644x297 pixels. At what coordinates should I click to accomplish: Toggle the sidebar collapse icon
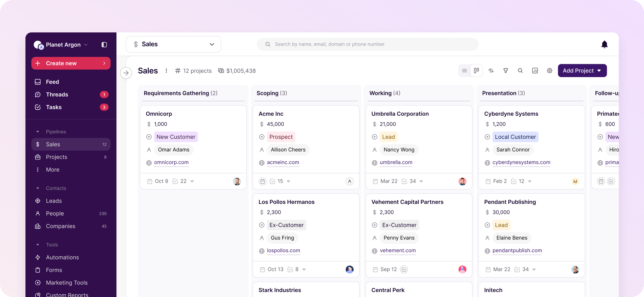104,45
